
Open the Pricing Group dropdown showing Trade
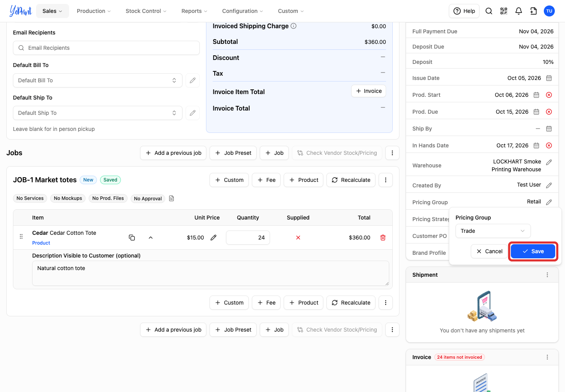(493, 231)
